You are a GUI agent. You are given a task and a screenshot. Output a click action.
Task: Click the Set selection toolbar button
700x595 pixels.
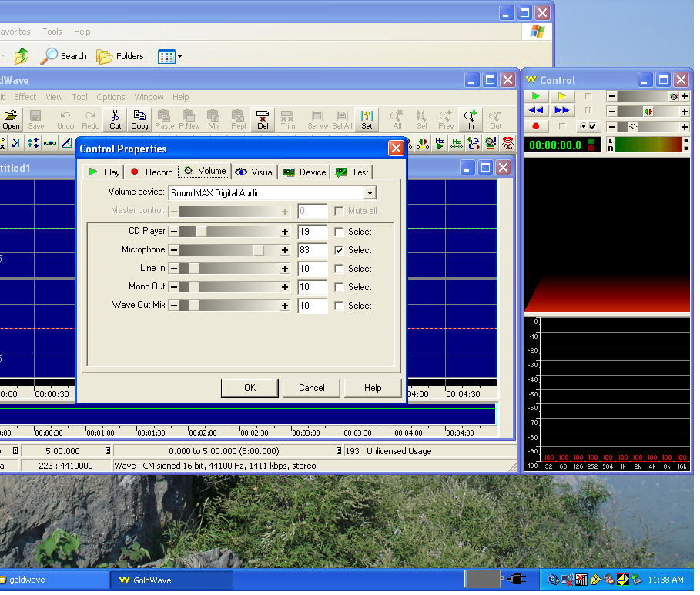pos(367,119)
